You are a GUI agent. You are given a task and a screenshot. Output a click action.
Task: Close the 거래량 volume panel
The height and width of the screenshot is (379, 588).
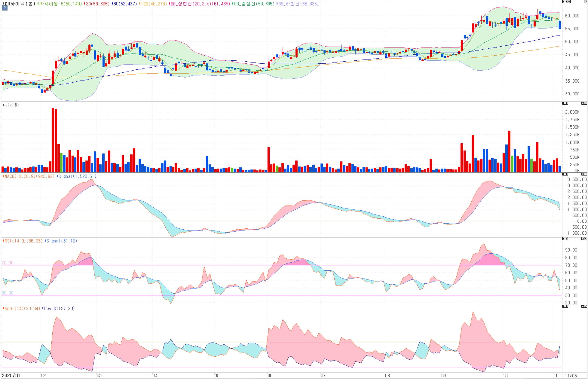click(x=586, y=103)
